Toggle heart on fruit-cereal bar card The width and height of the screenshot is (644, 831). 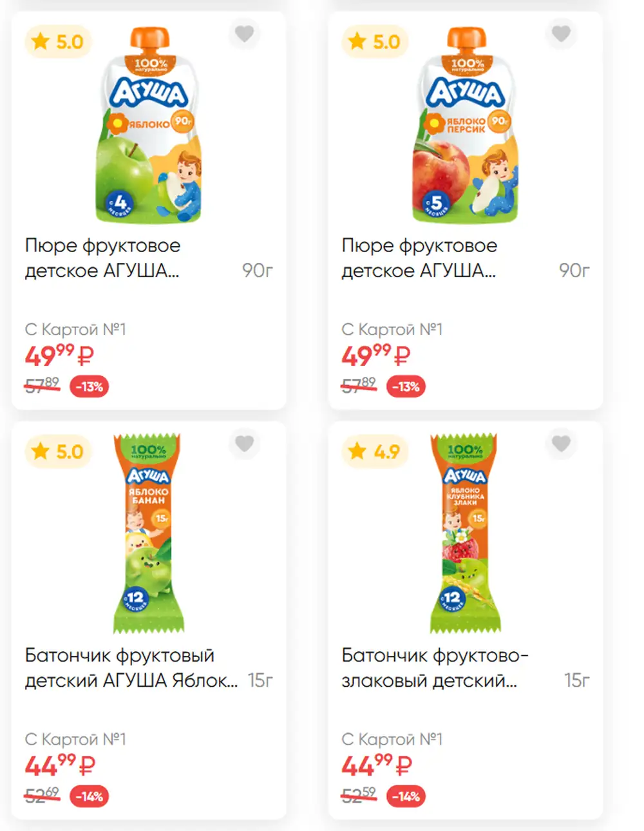[x=561, y=443]
